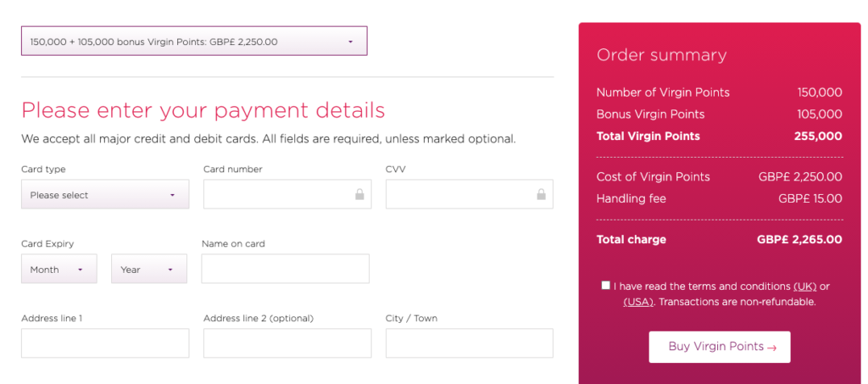Click the lock icon in CVV field
The width and height of the screenshot is (868, 384).
tap(541, 194)
